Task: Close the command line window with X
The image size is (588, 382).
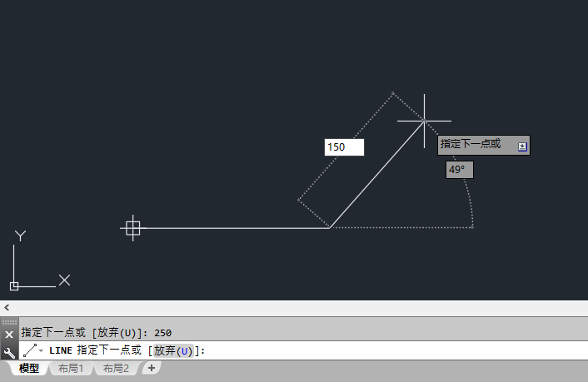Action: 9,334
